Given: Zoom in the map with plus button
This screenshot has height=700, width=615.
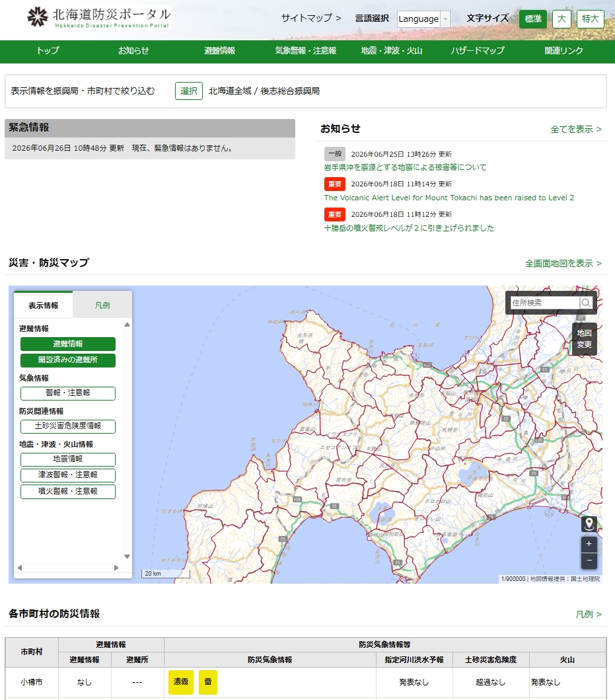Looking at the screenshot, I should pyautogui.click(x=589, y=544).
